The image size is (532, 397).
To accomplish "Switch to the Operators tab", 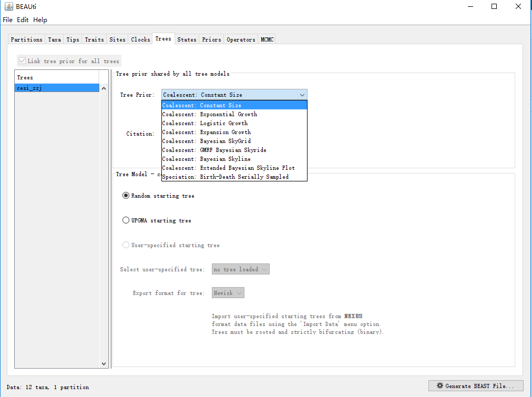I will [x=241, y=39].
